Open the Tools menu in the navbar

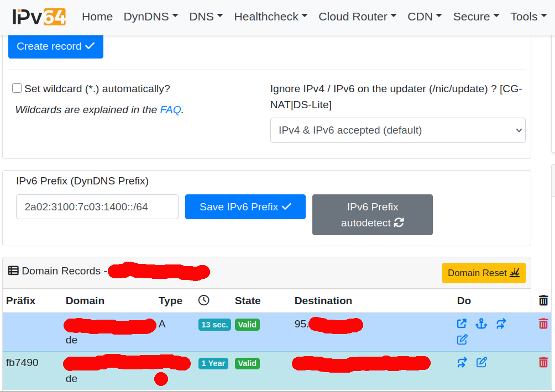coord(528,17)
